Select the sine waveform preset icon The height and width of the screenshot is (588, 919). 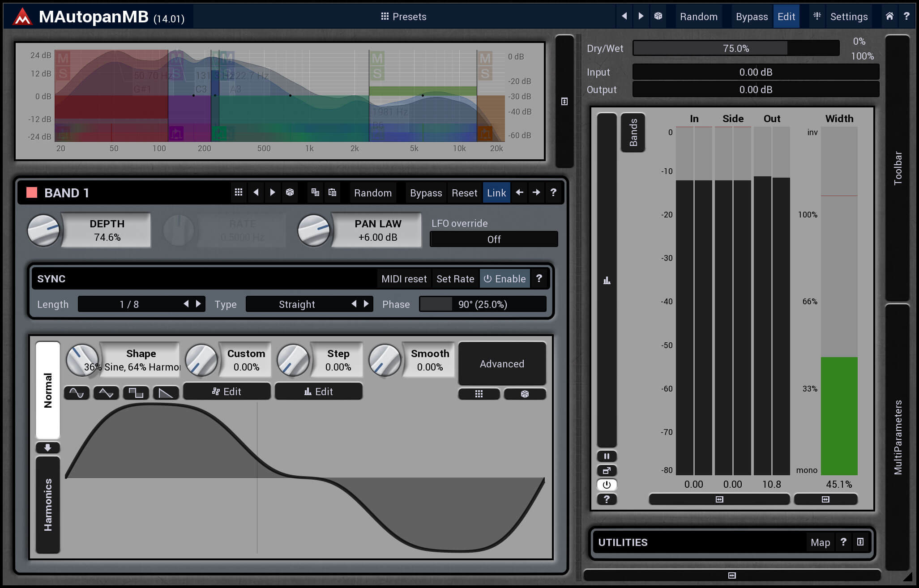point(77,393)
